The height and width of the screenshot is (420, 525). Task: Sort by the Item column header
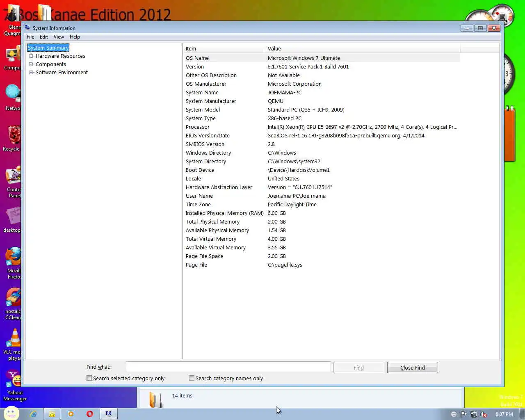pyautogui.click(x=224, y=48)
